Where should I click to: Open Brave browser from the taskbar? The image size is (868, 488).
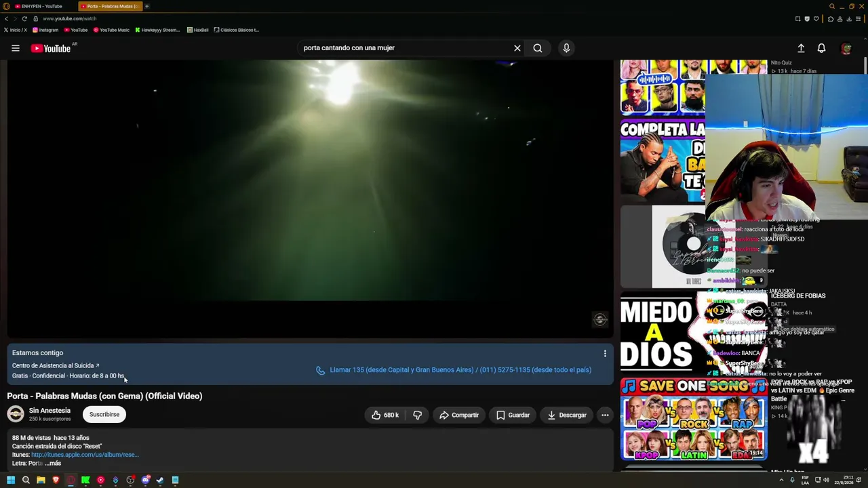click(x=56, y=480)
